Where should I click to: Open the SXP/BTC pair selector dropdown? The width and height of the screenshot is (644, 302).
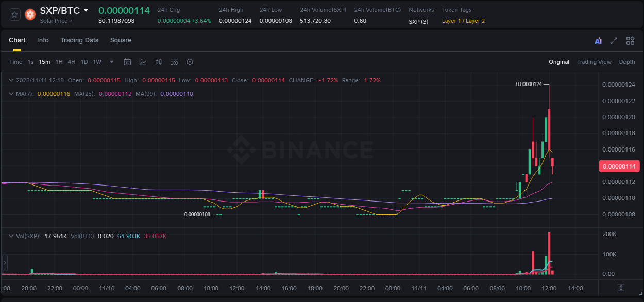[86, 10]
